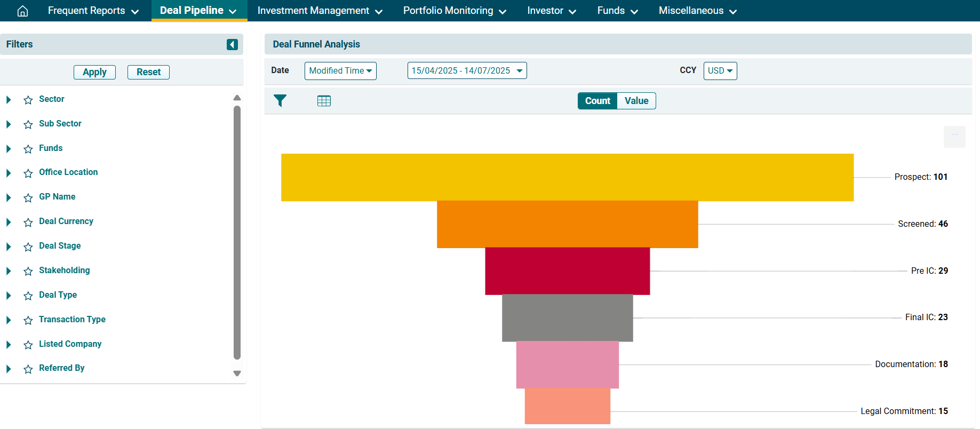Toggle chart to Value view
Screen dimensions: 980x429
(636, 101)
